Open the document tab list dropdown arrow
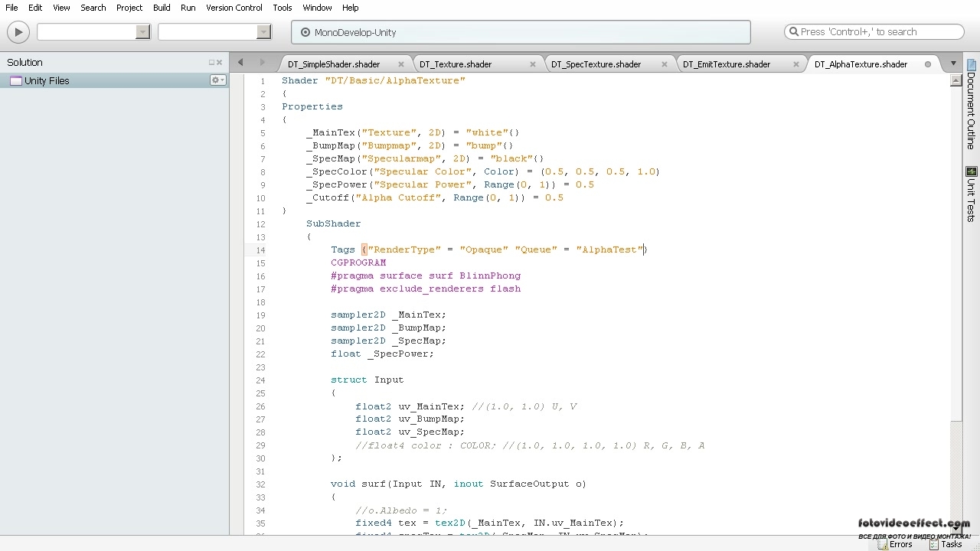This screenshot has height=551, width=980. (953, 64)
